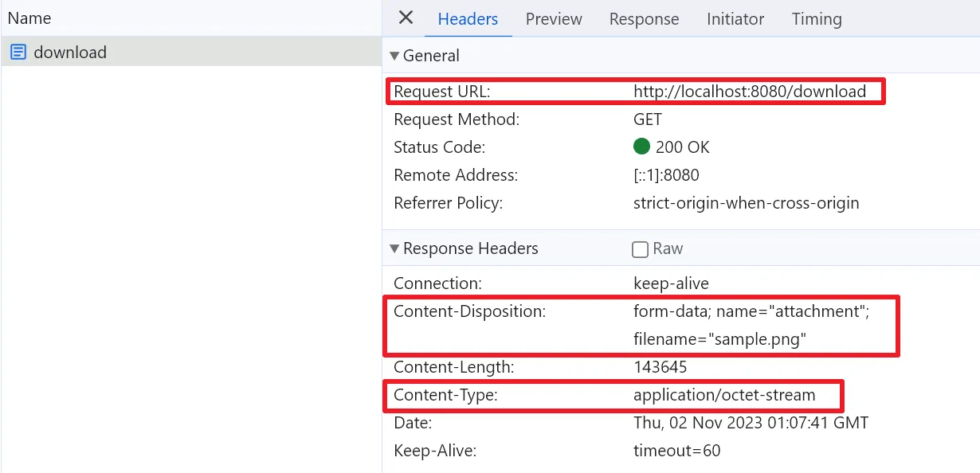980x473 pixels.
Task: Select the Initiator tab
Action: (735, 19)
